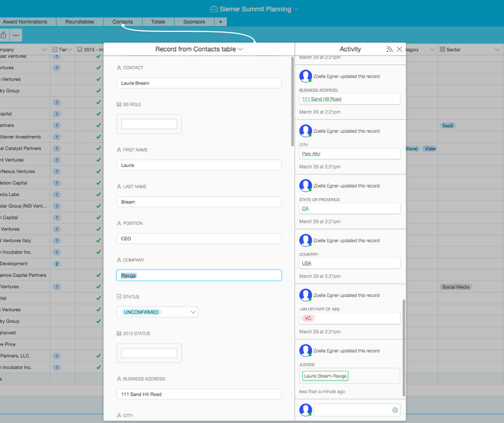504x423 pixels.
Task: Click the BUSINESS ADDRESS field in the record form
Action: click(199, 394)
